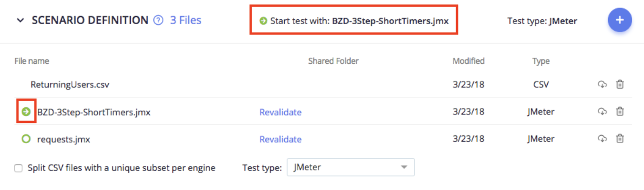Viewport: 644px width, 190px height.
Task: Delete requests.jmx using the trash icon
Action: point(620,138)
